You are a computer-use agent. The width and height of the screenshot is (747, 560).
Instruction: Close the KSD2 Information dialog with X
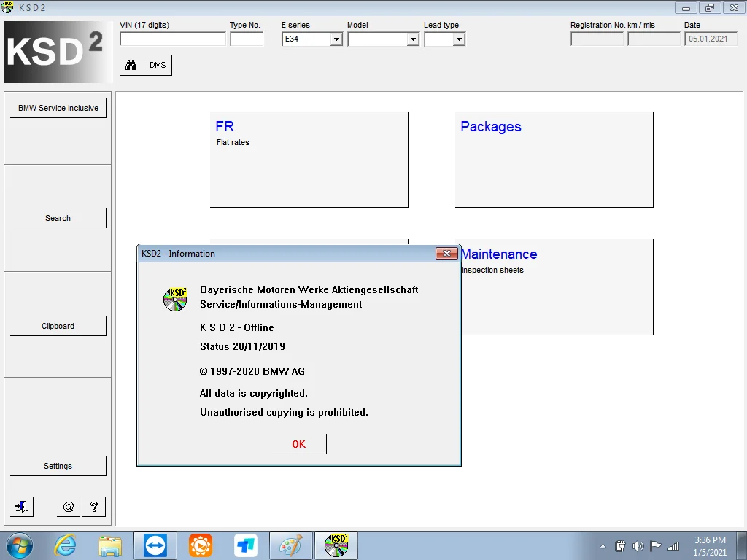446,253
